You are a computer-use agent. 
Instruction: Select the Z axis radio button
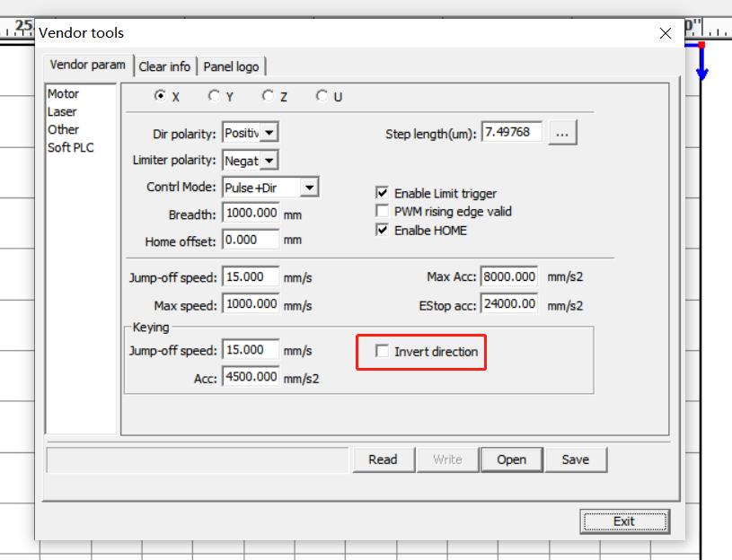pos(266,97)
